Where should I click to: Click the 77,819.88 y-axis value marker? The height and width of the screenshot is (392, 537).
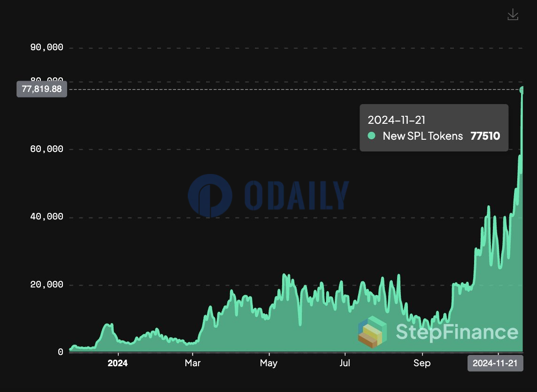click(x=42, y=89)
